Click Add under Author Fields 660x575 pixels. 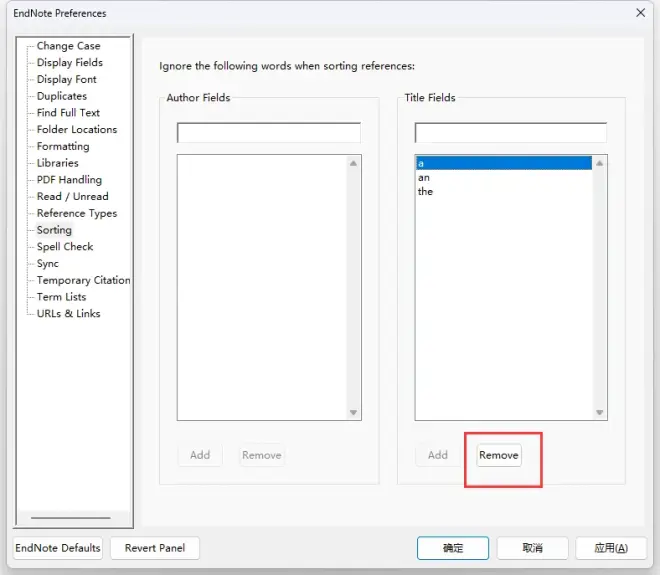tap(200, 455)
